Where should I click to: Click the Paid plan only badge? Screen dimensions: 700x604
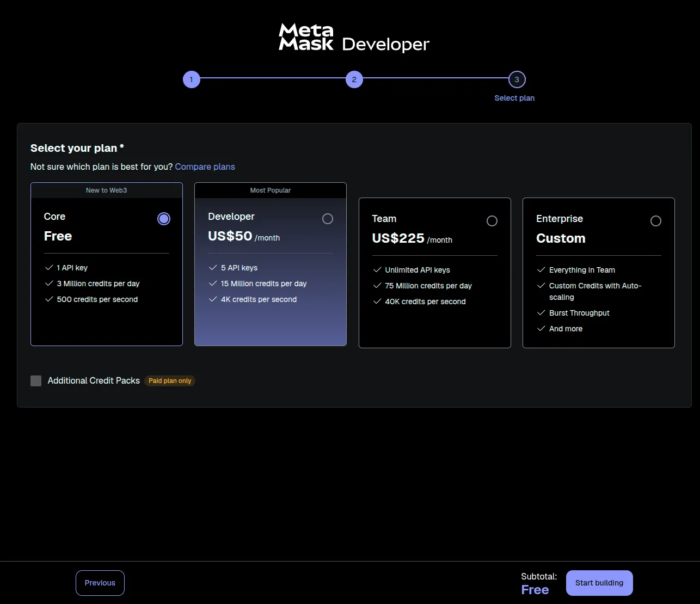169,381
